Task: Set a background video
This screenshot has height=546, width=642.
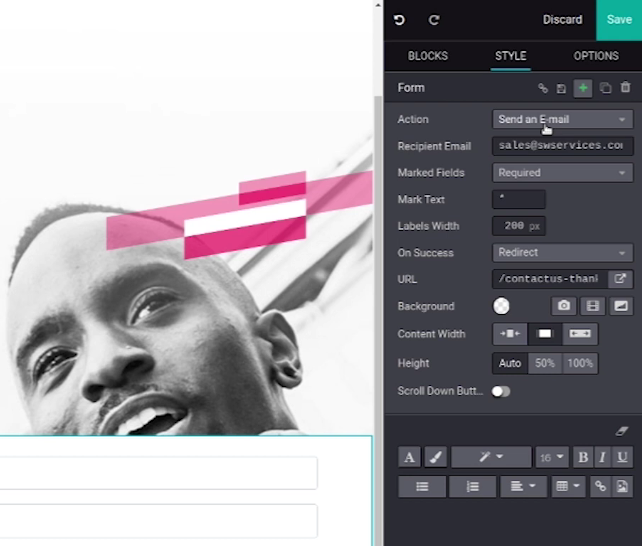Action: (x=592, y=306)
